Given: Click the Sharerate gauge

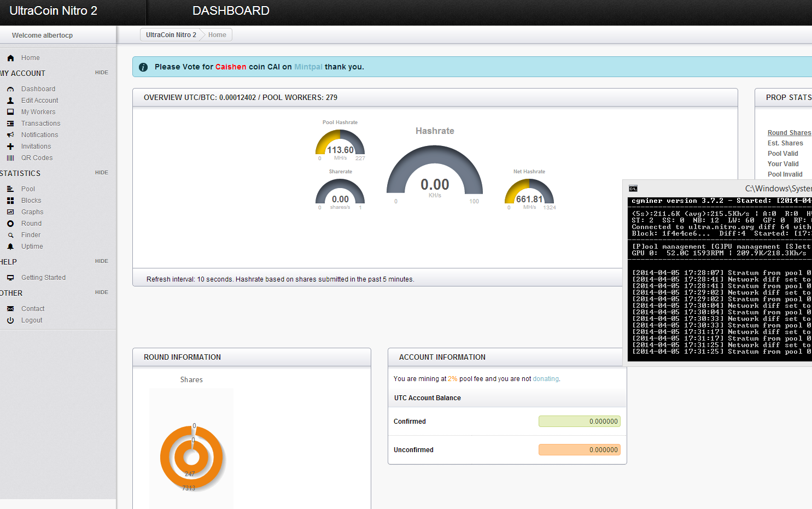Looking at the screenshot, I should coord(340,192).
